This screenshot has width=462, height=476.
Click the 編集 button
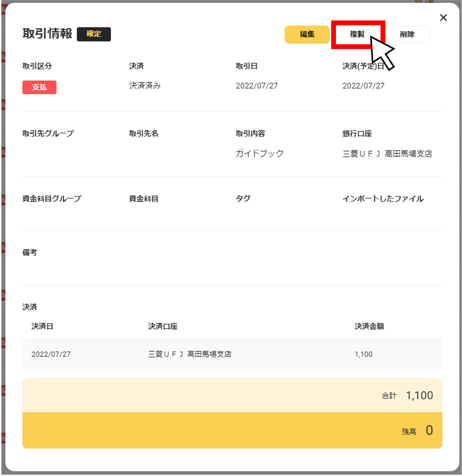(307, 34)
